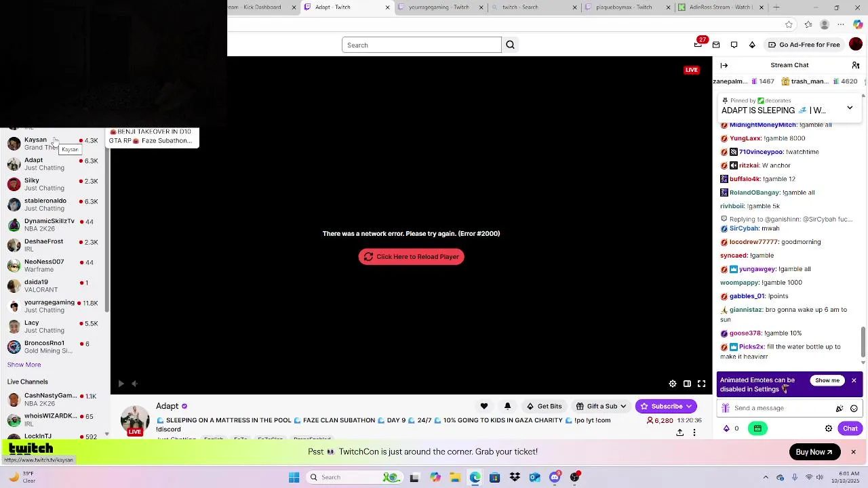Click the Adapt channel avatar
868x488 pixels.
point(135,420)
